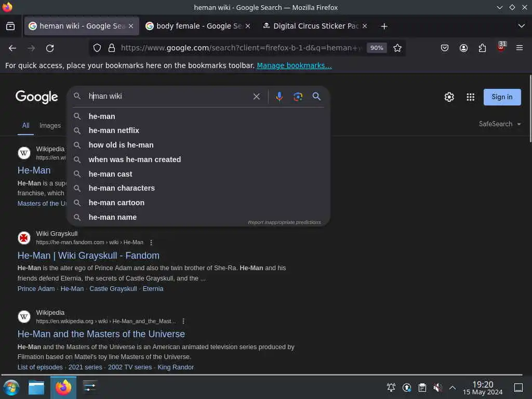The width and height of the screenshot is (532, 399).
Task: Choose the 'how old is he-man' suggestion
Action: 198,145
